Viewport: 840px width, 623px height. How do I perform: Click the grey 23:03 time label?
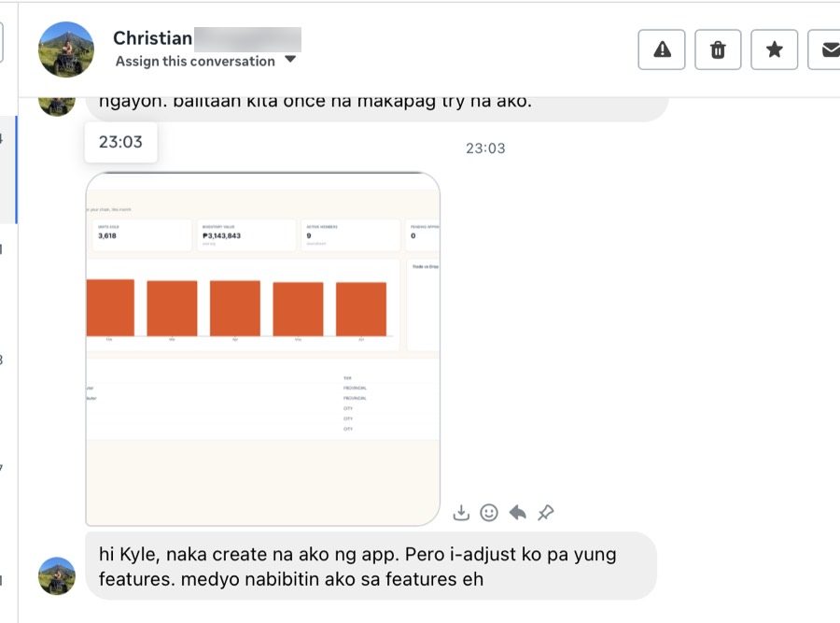(x=485, y=149)
